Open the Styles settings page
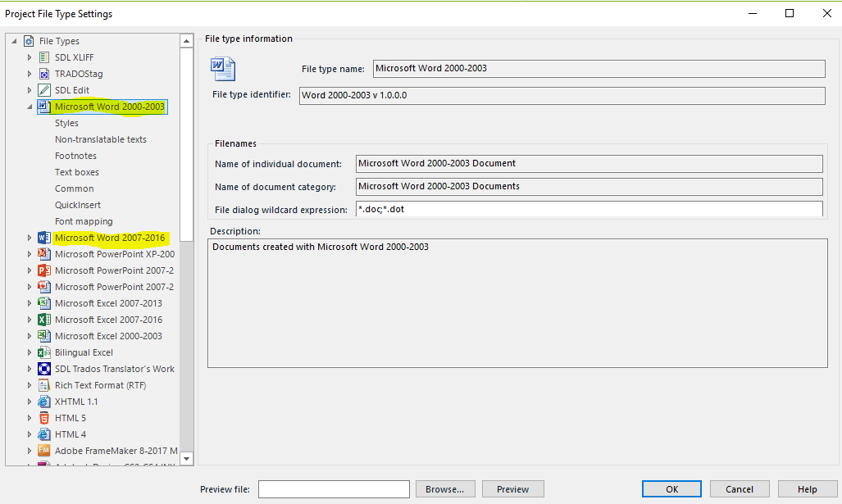Image resolution: width=842 pixels, height=504 pixels. coord(66,123)
